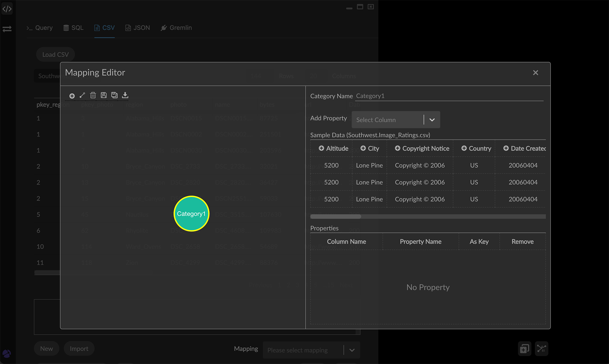The width and height of the screenshot is (609, 364).
Task: Download the mapping file
Action: click(x=125, y=95)
